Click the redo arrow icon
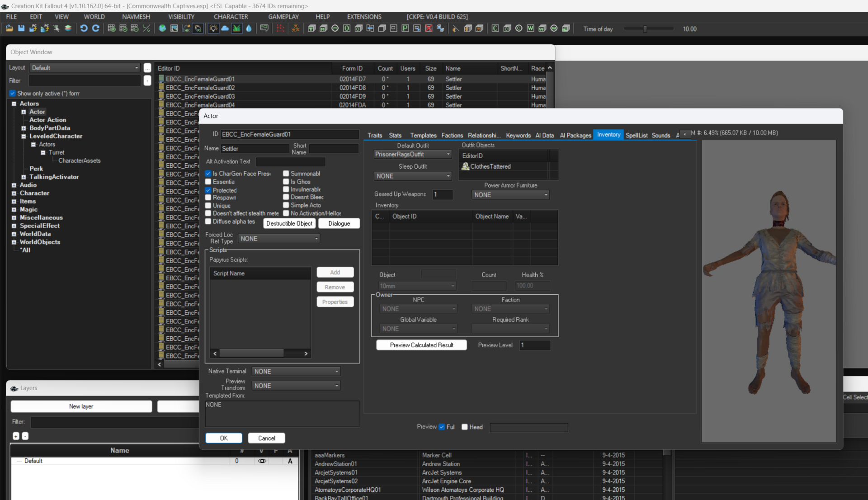Image resolution: width=868 pixels, height=500 pixels. (x=96, y=28)
